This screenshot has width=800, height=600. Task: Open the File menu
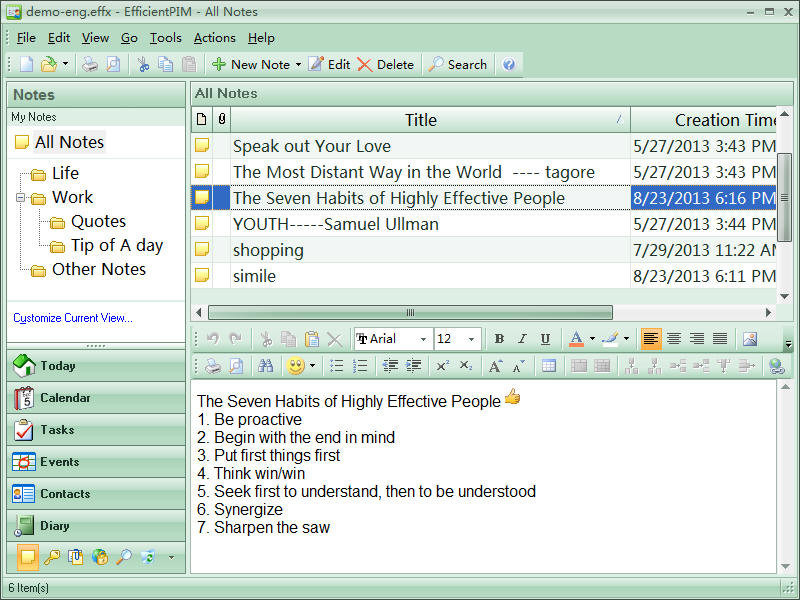pos(26,38)
